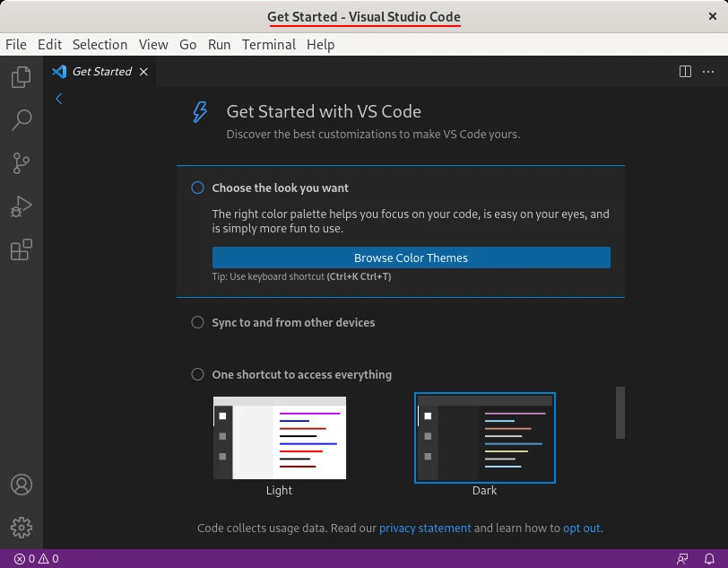Collapse the walkthrough with the back chevron
The height and width of the screenshot is (568, 728).
tap(59, 99)
